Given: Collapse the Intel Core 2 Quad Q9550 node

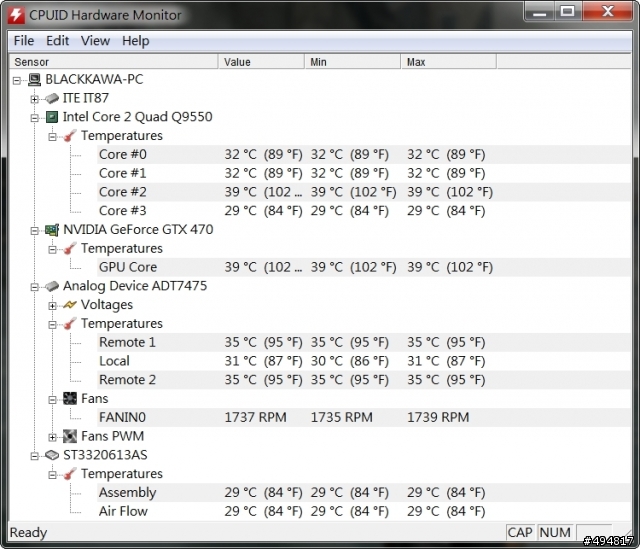Looking at the screenshot, I should point(35,118).
